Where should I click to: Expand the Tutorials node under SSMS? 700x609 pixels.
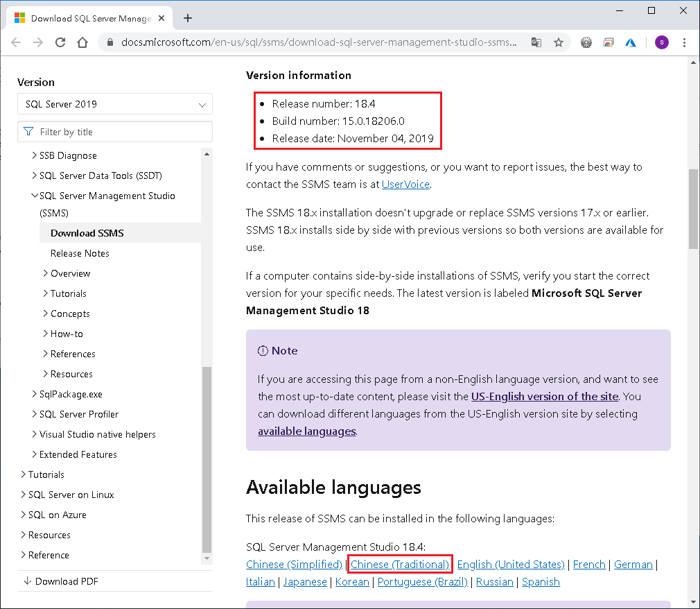point(45,293)
